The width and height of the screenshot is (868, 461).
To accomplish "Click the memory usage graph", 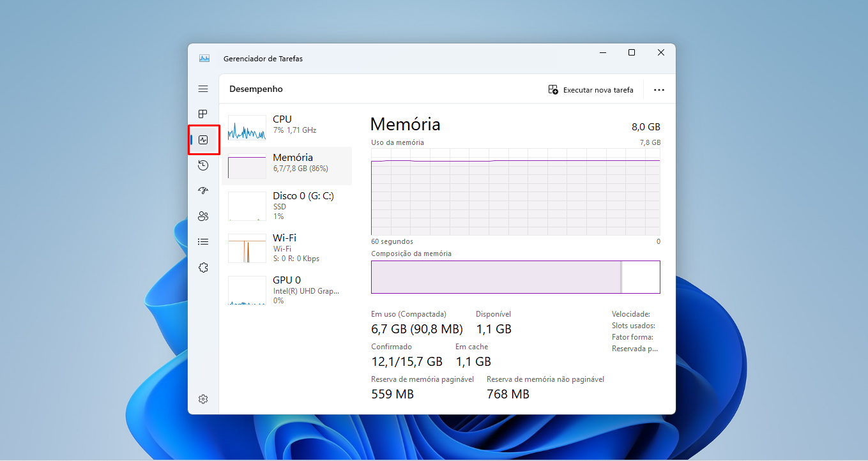I will point(515,192).
